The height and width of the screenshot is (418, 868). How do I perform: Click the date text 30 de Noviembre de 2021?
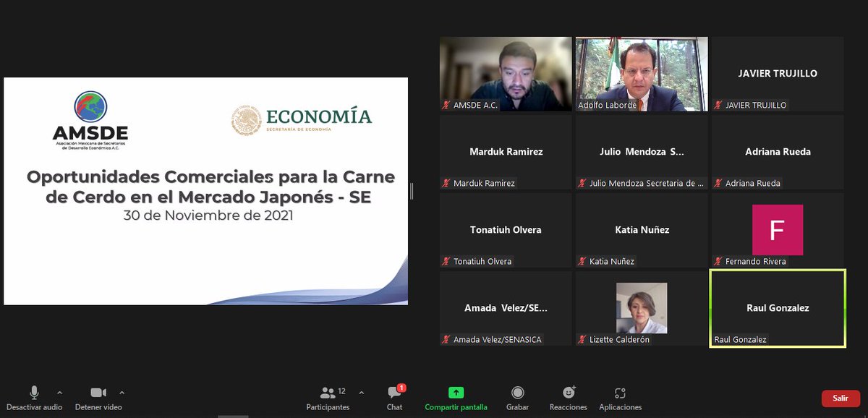(x=208, y=216)
